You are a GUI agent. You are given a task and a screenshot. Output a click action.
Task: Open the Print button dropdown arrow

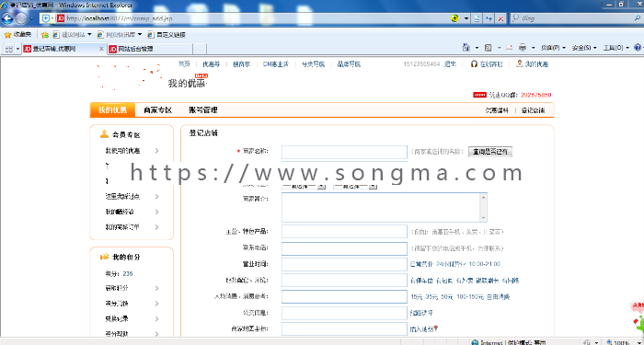point(533,48)
